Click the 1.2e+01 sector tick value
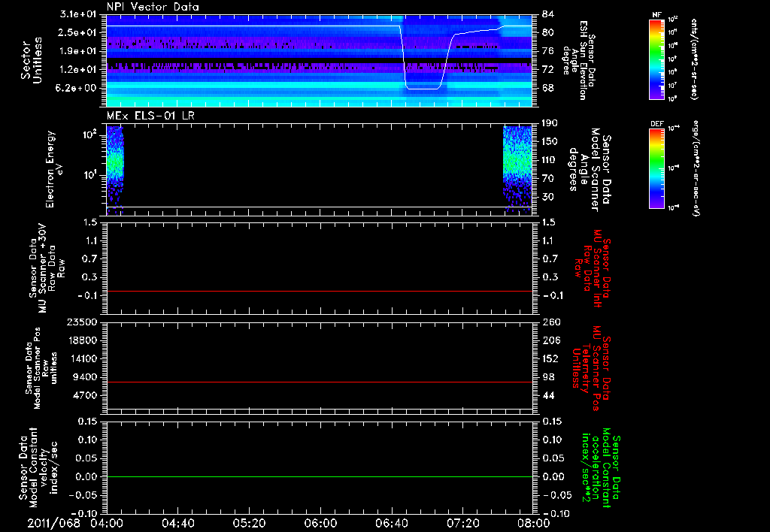Image resolution: width=770 pixels, height=532 pixels. tap(78, 70)
